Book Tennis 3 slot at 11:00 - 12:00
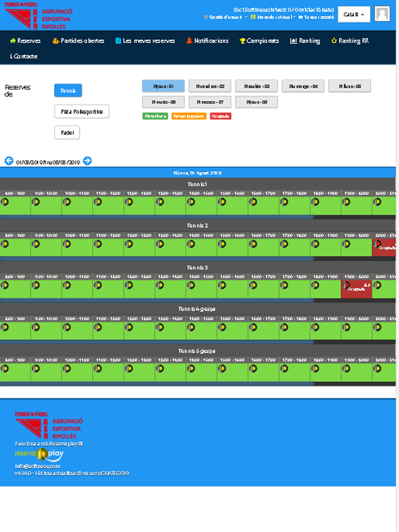The image size is (399, 532). (108, 289)
